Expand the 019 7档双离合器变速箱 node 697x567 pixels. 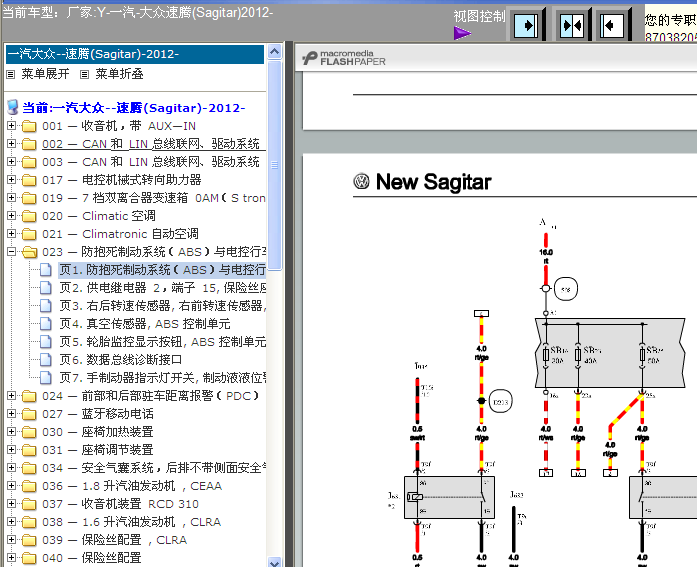(x=12, y=198)
